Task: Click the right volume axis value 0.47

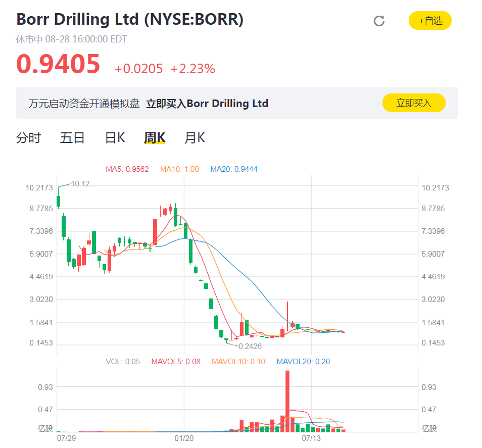Action: tap(429, 409)
